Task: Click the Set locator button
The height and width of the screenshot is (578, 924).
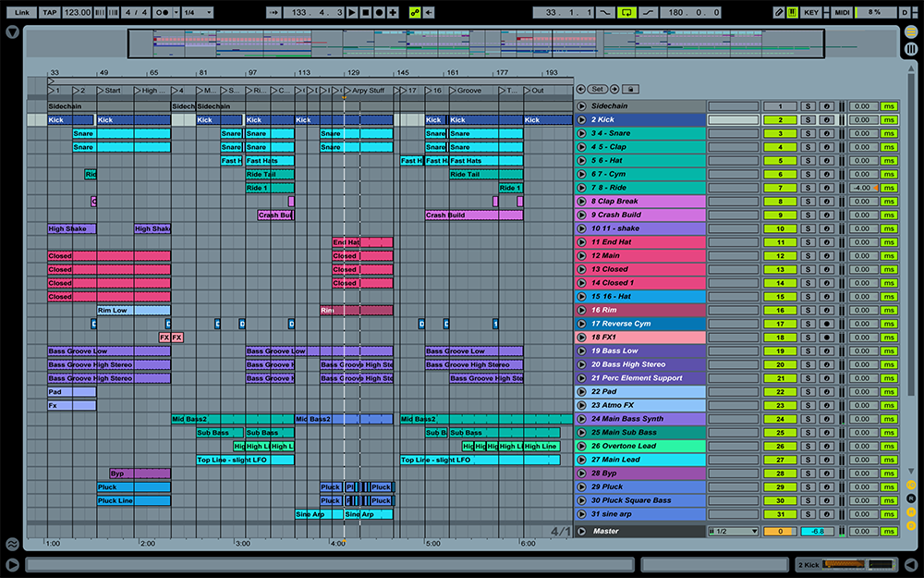Action: [598, 89]
